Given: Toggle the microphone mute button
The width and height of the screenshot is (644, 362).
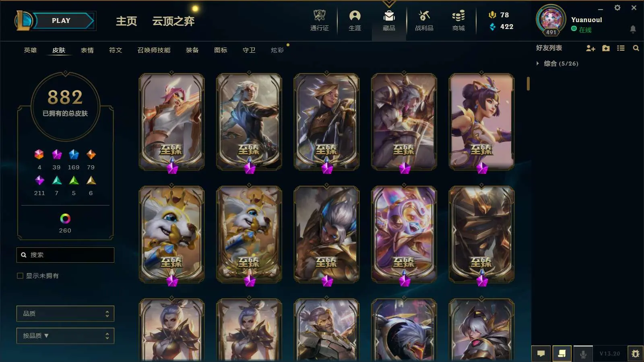Looking at the screenshot, I should (x=583, y=354).
